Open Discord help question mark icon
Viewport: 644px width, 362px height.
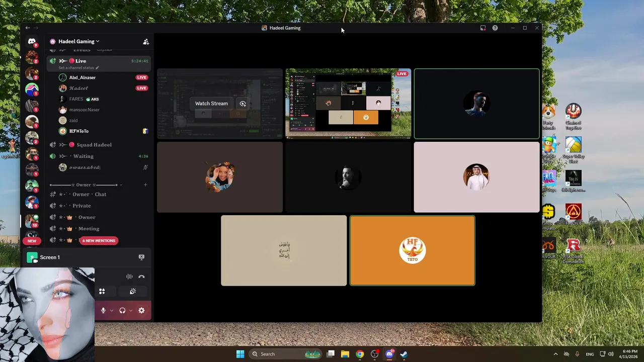point(495,28)
